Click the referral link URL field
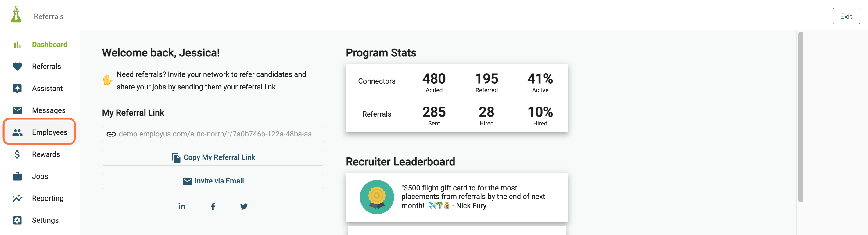 pos(213,134)
